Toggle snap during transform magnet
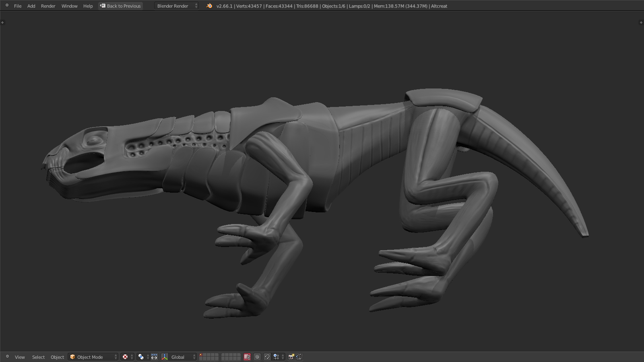The width and height of the screenshot is (644, 362). tap(267, 357)
